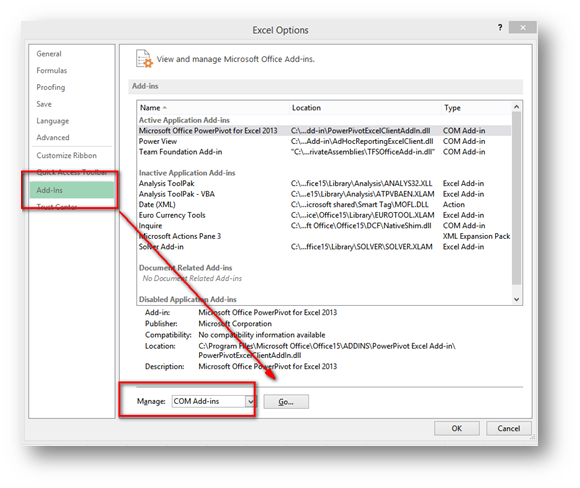This screenshot has width=580, height=488.
Task: Dismiss dialog with Cancel button
Action: click(x=509, y=428)
